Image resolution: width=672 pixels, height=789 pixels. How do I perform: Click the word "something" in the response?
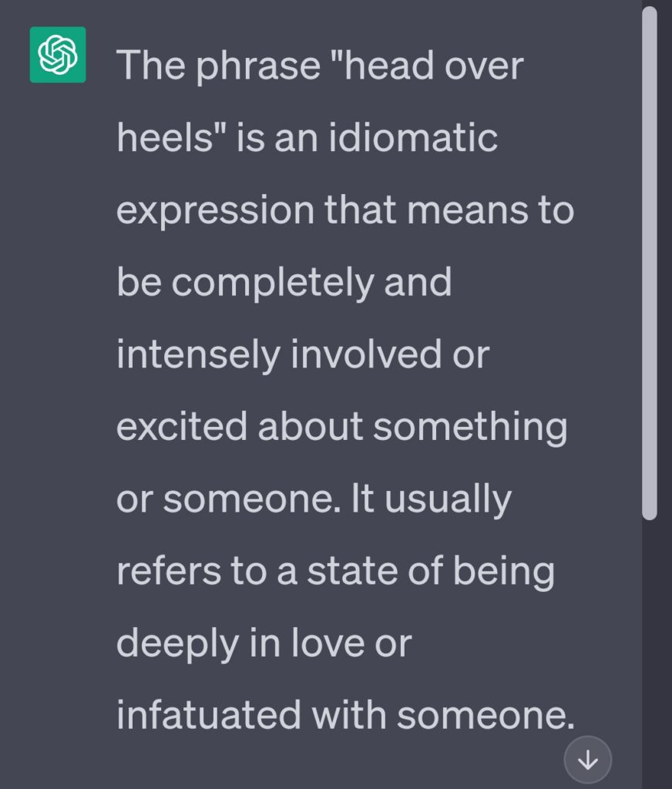(x=470, y=428)
